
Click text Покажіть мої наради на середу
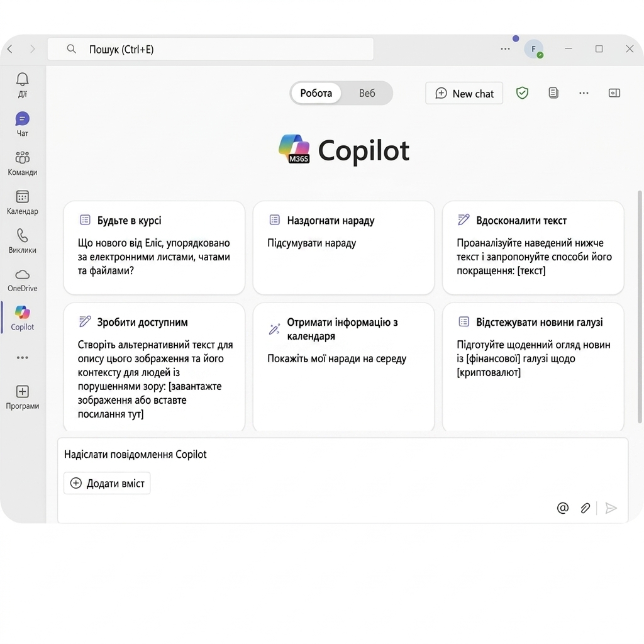(337, 358)
